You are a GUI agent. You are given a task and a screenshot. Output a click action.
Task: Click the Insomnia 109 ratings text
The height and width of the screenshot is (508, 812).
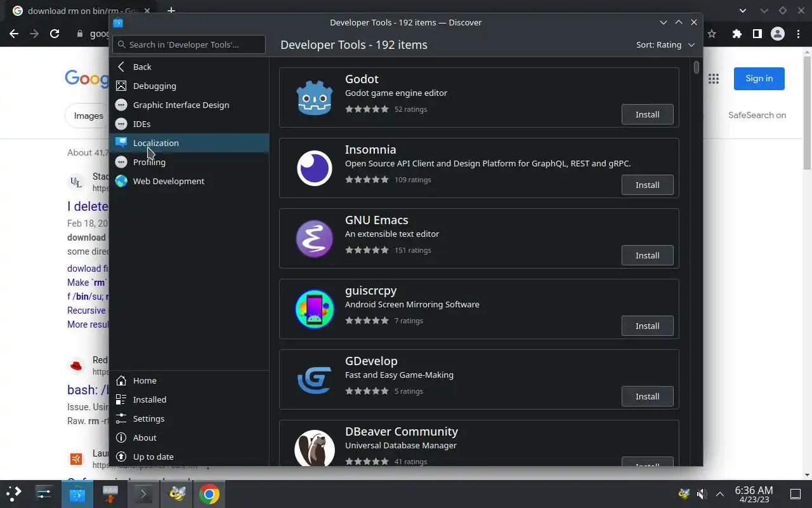(412, 180)
